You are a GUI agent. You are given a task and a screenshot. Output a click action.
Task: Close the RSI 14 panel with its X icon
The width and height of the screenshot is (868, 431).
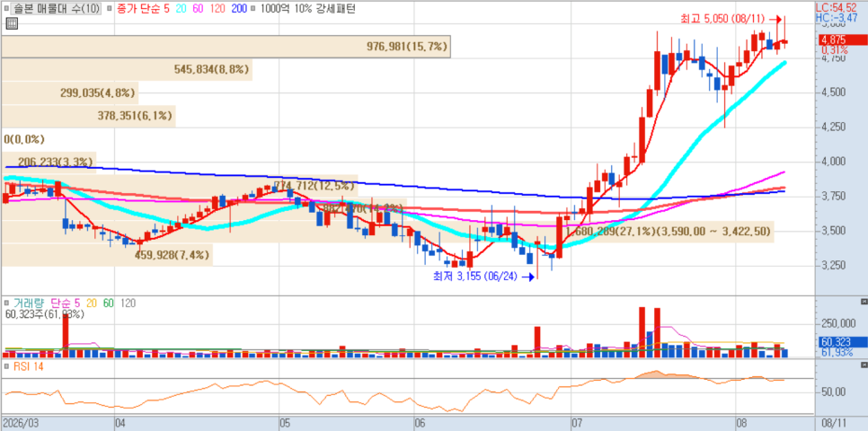pos(864,365)
